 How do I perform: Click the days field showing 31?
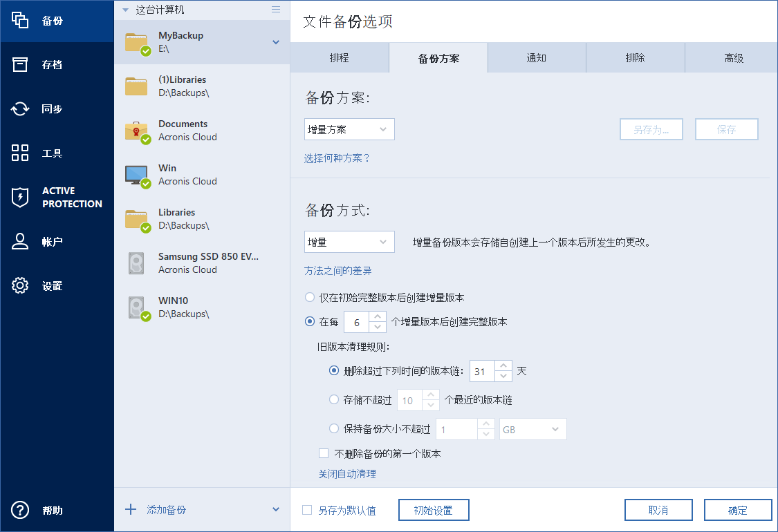tap(482, 371)
